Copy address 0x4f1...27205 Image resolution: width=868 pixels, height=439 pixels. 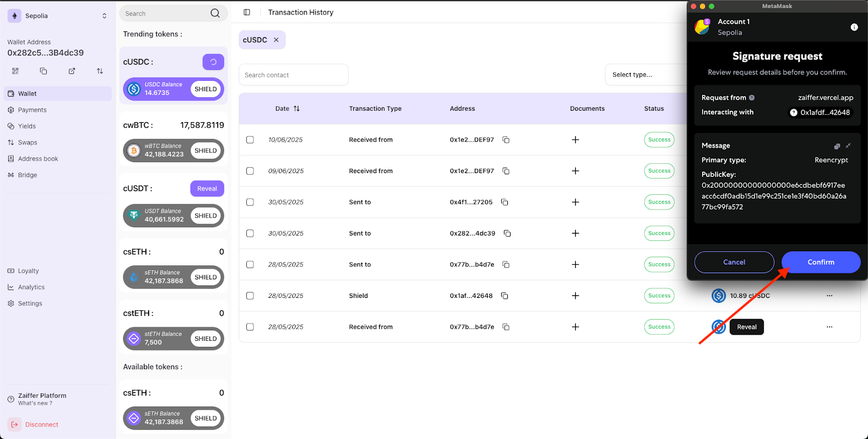point(505,202)
